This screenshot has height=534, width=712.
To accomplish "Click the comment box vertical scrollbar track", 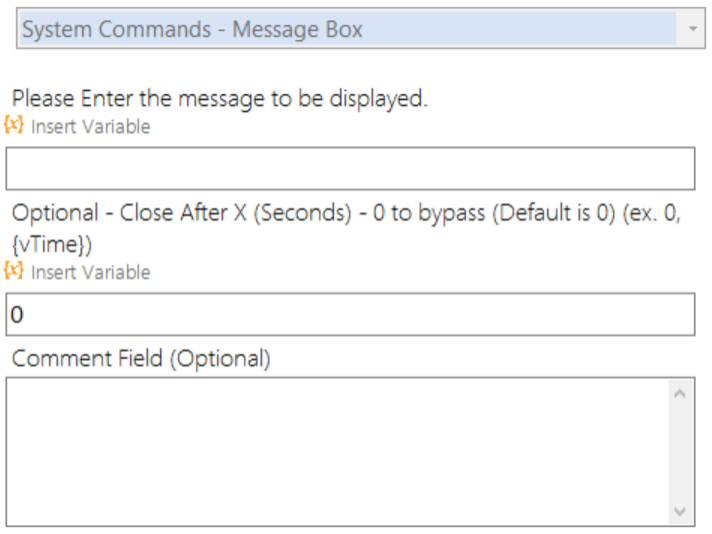I will pyautogui.click(x=680, y=452).
